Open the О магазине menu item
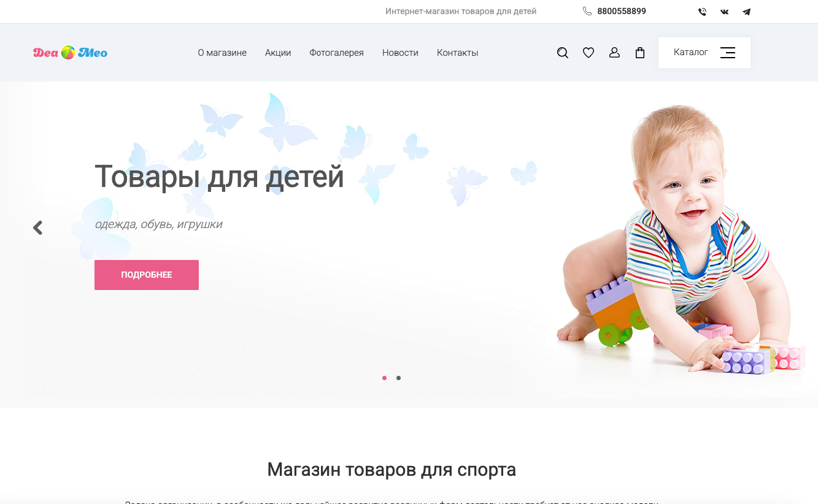This screenshot has height=504, width=818. click(222, 53)
